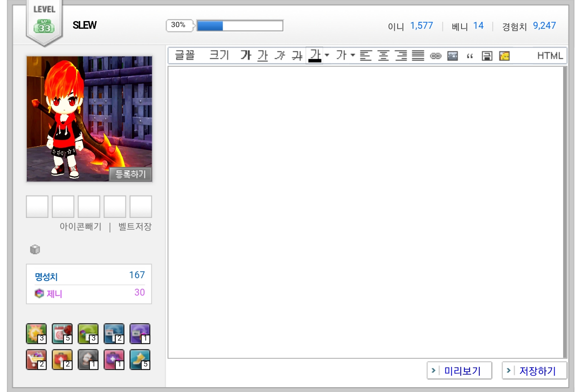Select the gray item icon with count 1
The height and width of the screenshot is (392, 583).
click(x=88, y=360)
